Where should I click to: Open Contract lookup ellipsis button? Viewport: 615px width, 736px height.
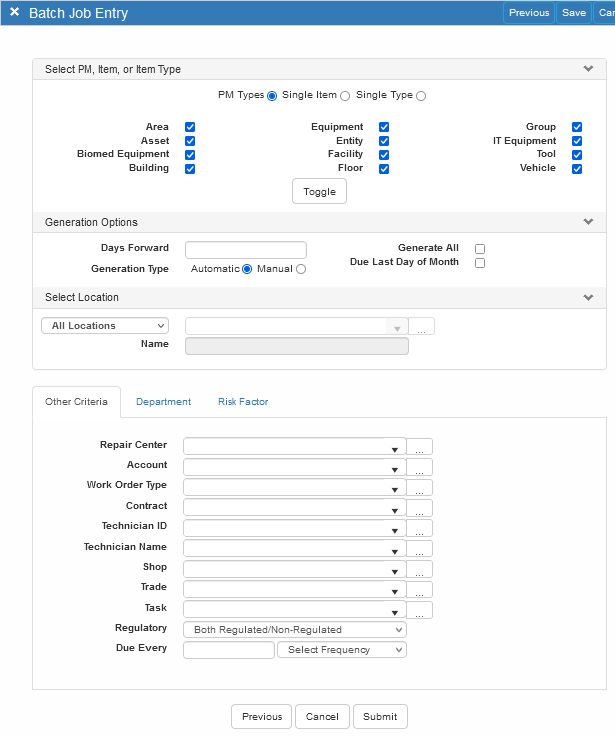point(420,508)
